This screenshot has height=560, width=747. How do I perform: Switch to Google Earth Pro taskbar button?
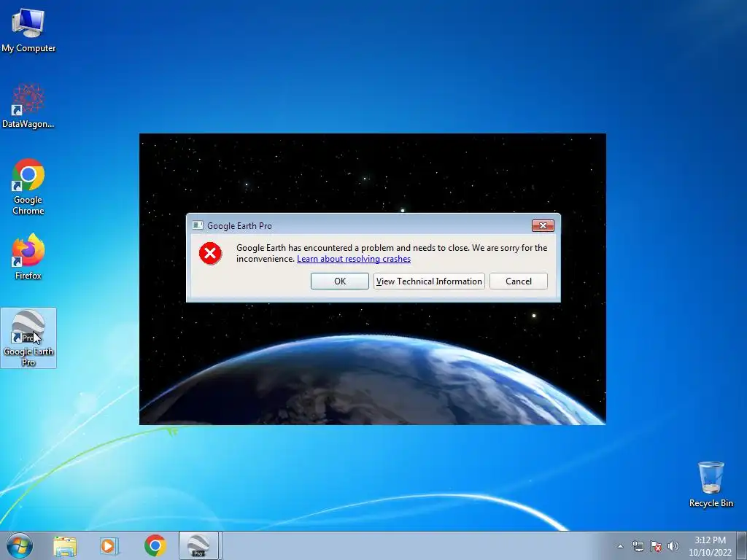tap(198, 545)
